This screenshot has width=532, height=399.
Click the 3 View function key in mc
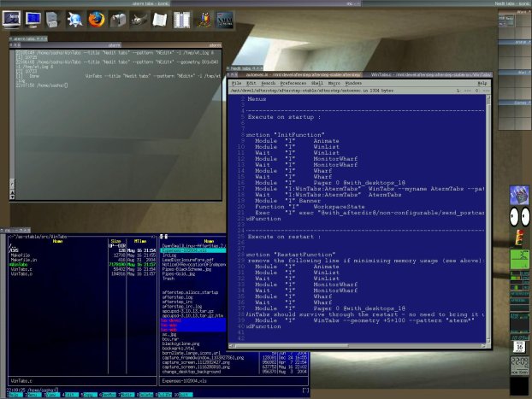tap(51, 395)
